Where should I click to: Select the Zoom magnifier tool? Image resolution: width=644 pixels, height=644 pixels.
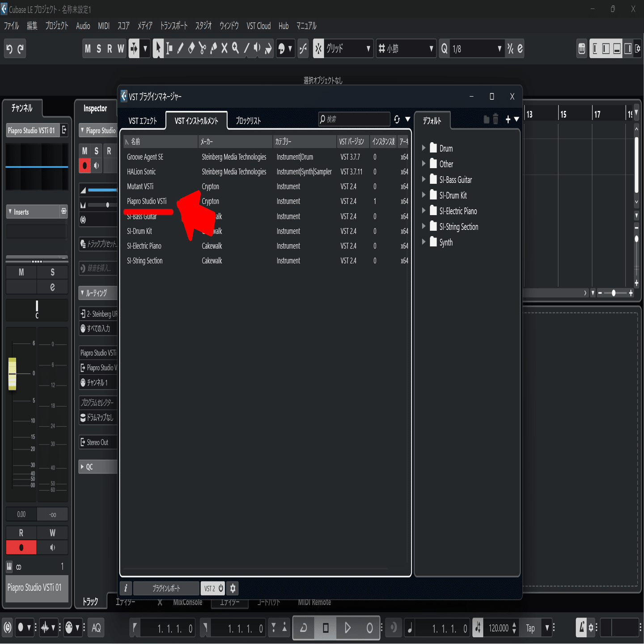click(236, 48)
